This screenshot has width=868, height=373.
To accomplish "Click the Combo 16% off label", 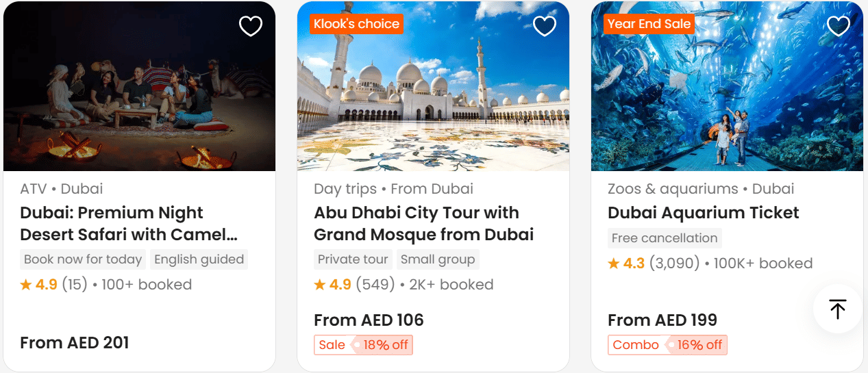I will [x=667, y=345].
